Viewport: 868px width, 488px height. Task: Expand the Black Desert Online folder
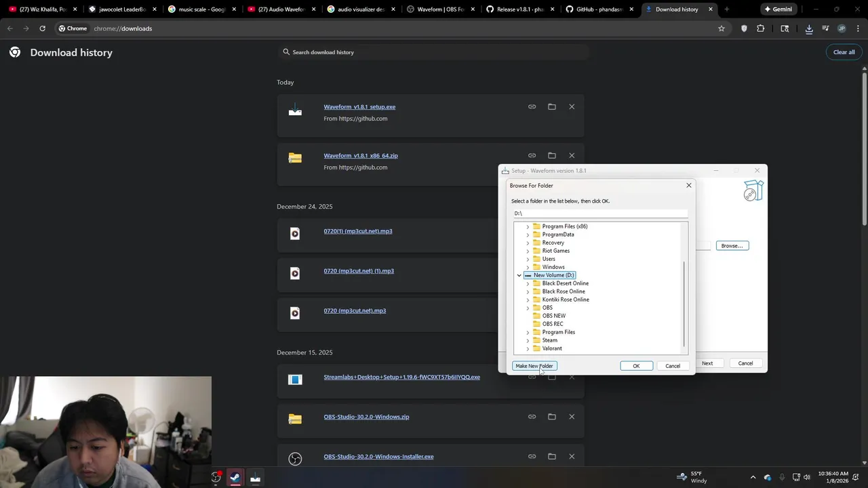pyautogui.click(x=528, y=283)
